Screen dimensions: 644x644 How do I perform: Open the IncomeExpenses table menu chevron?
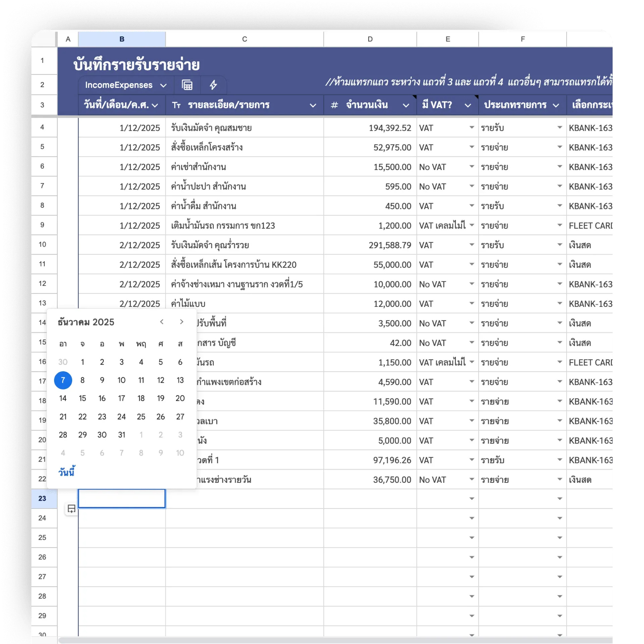click(x=163, y=86)
